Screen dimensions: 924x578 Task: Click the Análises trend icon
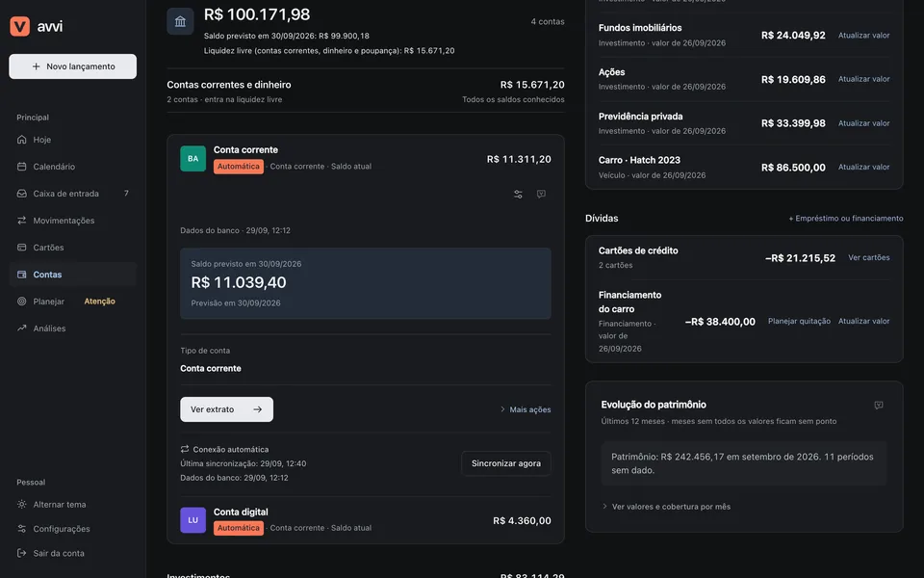click(22, 328)
